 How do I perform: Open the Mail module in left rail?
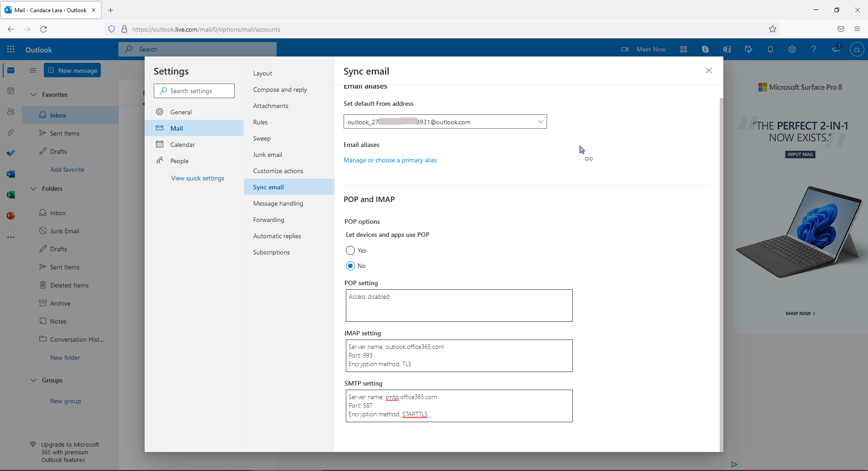(11, 71)
